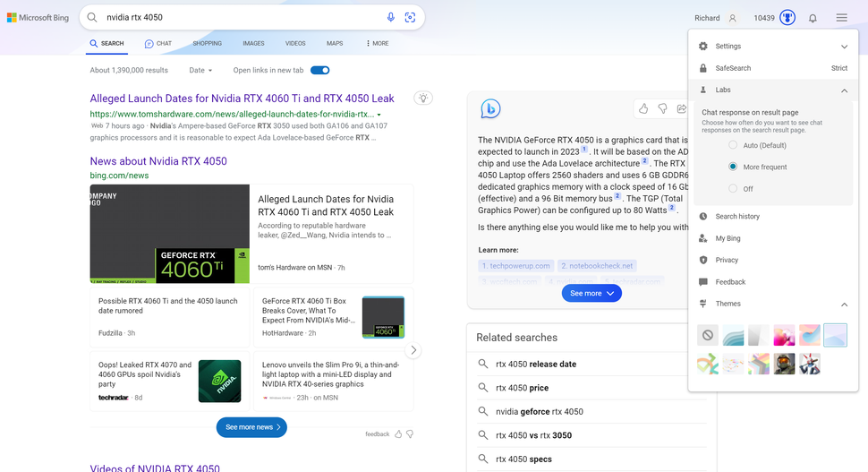Open Lenovo Slim Pro 9i news card
The image size is (868, 472).
(x=334, y=382)
